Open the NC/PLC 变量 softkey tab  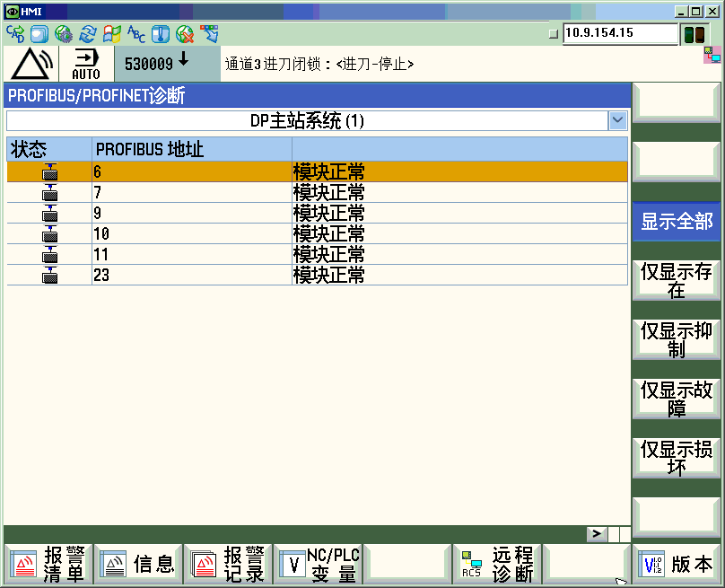point(319,564)
